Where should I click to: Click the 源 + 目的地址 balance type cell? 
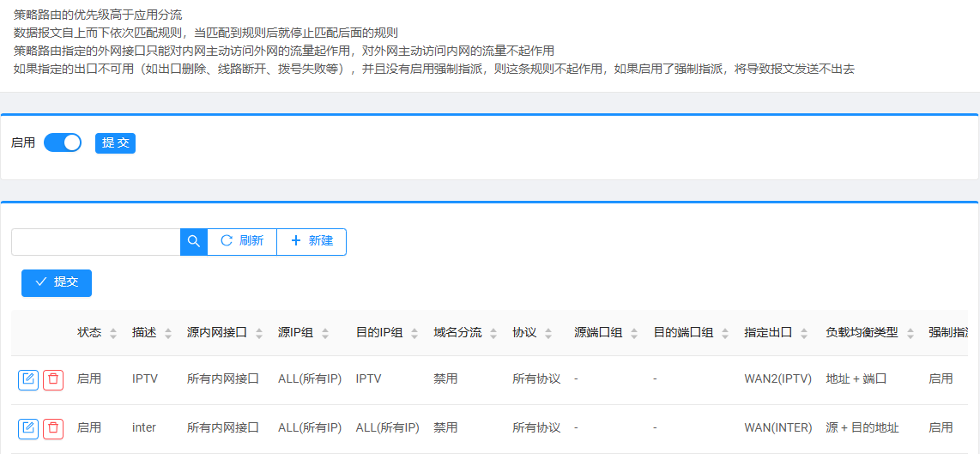click(x=862, y=427)
